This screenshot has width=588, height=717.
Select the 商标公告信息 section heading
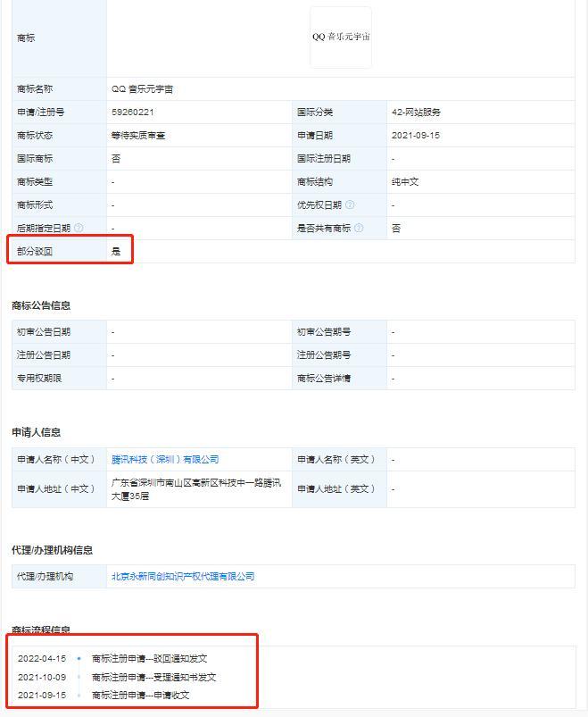pos(41,305)
